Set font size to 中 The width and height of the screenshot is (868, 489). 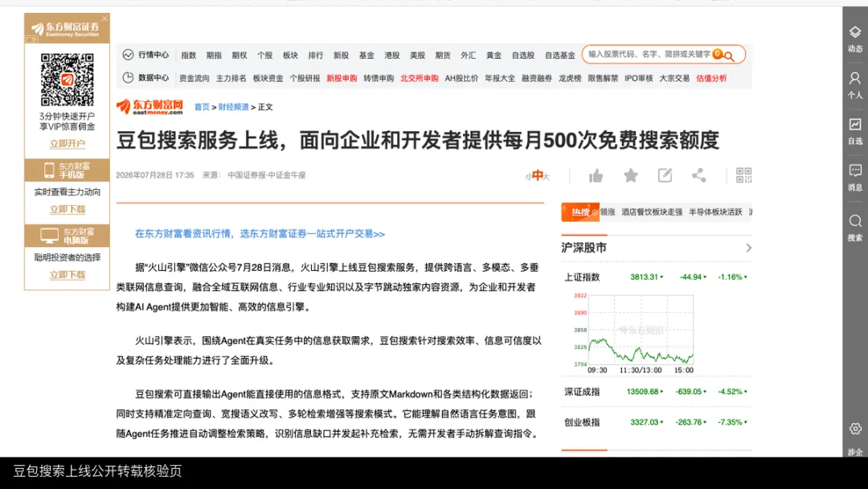pos(537,175)
